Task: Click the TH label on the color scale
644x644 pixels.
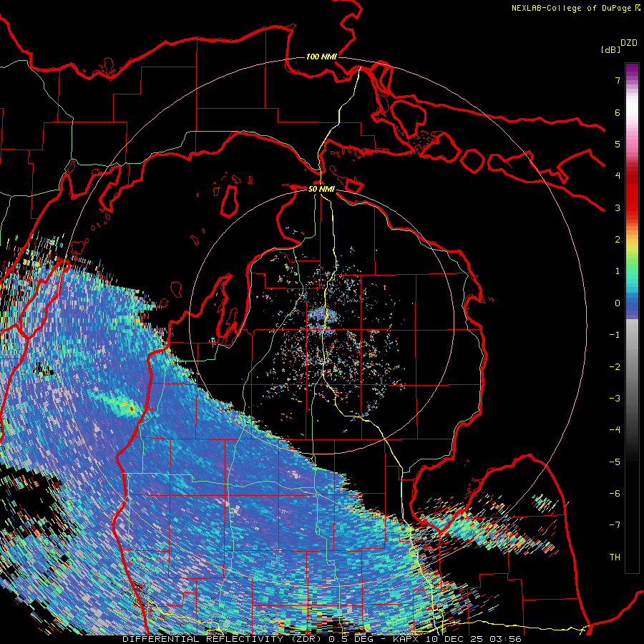Action: [x=615, y=557]
